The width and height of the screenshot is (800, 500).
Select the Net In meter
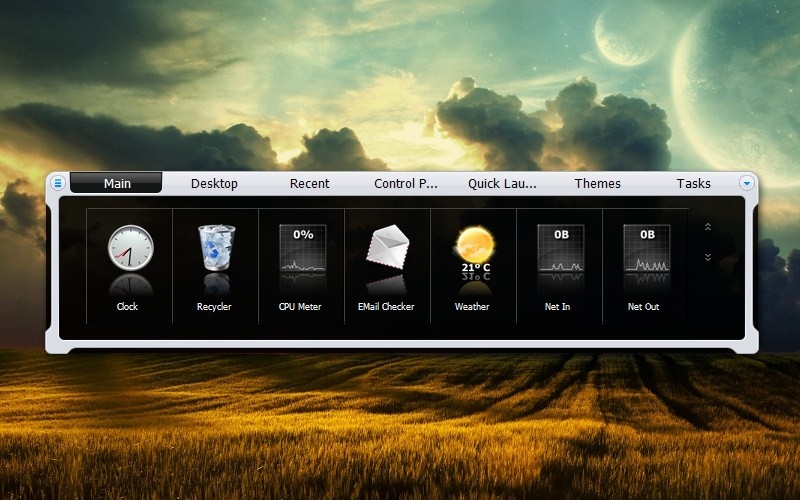tap(561, 248)
